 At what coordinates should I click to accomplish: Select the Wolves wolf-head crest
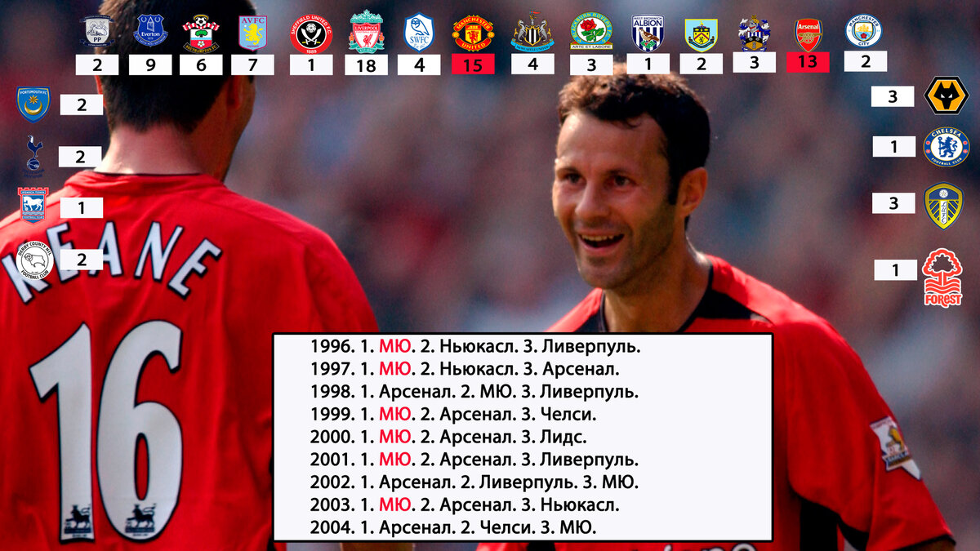(946, 96)
